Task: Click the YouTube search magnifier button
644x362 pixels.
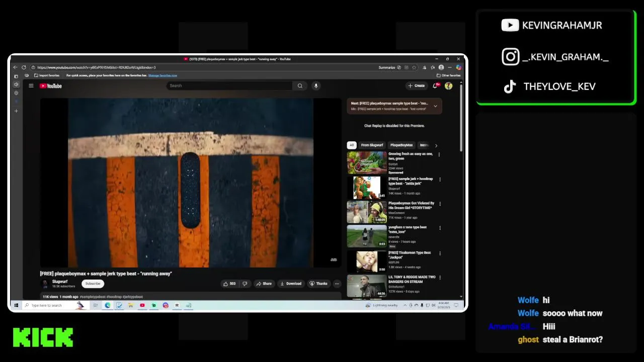Action: click(300, 86)
